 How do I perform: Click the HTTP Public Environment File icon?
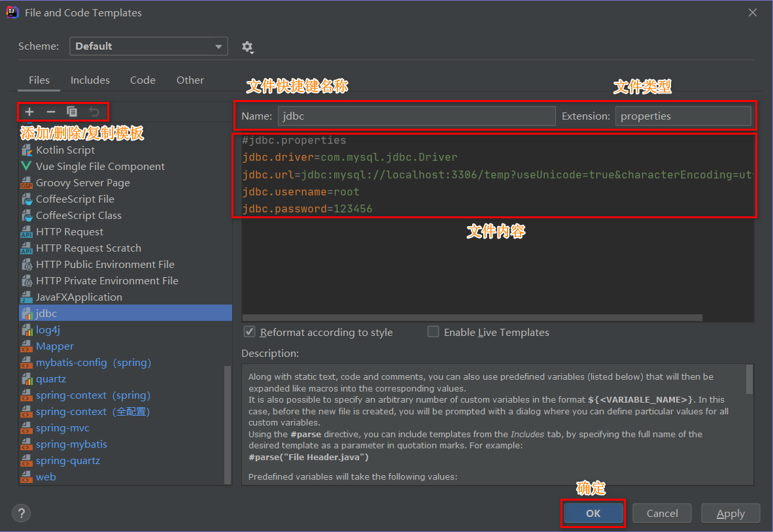tap(27, 264)
